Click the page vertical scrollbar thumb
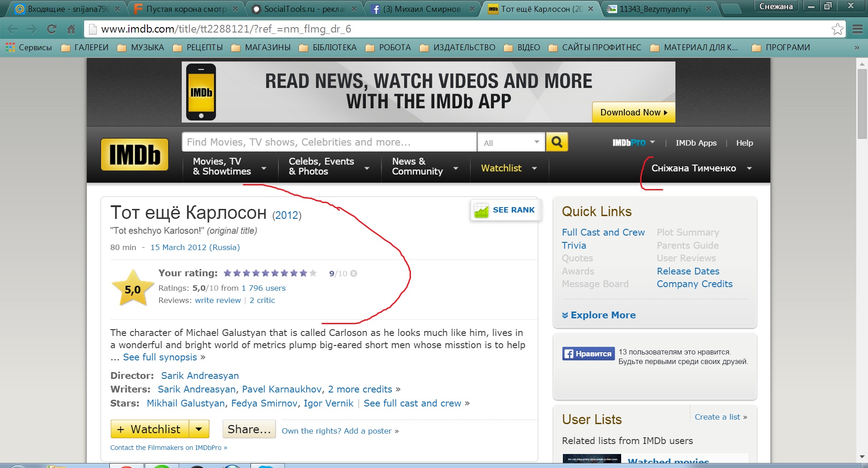 pyautogui.click(x=862, y=104)
